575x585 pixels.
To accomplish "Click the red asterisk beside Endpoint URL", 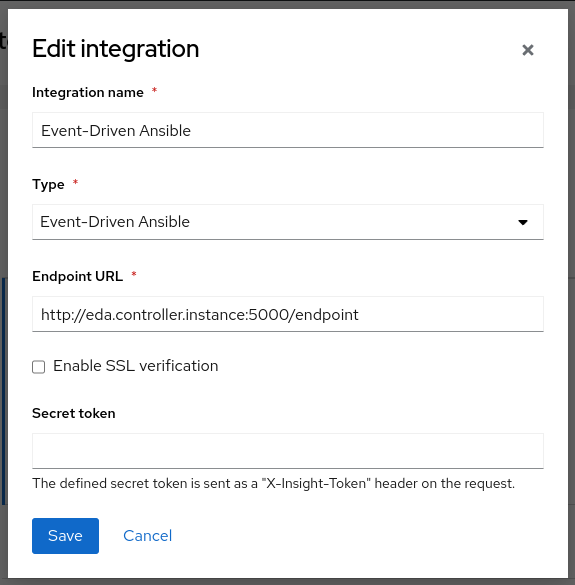I will coord(134,274).
